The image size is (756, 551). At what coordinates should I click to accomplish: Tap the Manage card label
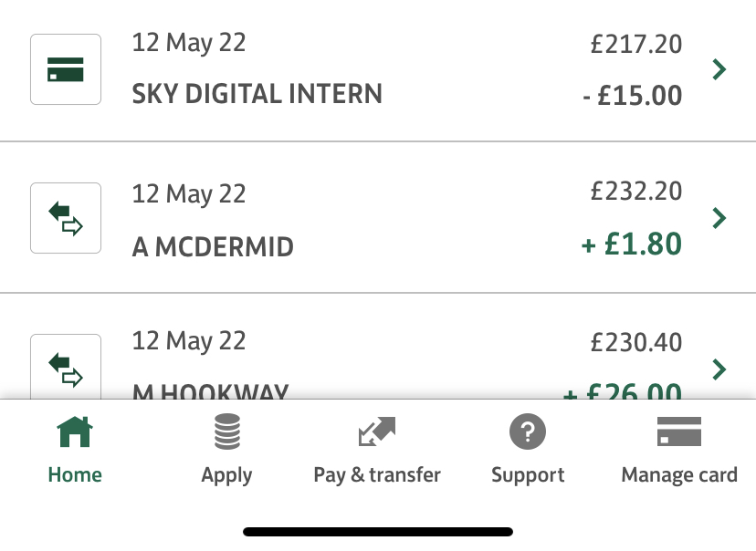(679, 474)
